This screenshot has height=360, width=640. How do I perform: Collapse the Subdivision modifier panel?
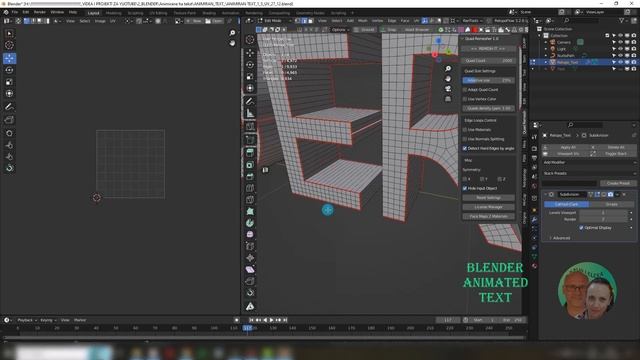[546, 194]
